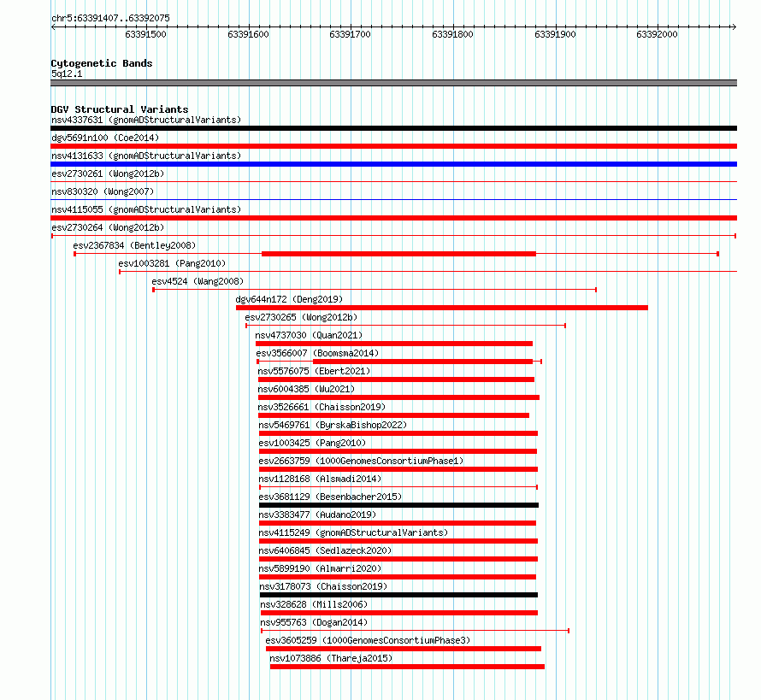Select the nsv3383477 (Audano2019) label
This screenshot has height=700, width=761.
coord(317,515)
